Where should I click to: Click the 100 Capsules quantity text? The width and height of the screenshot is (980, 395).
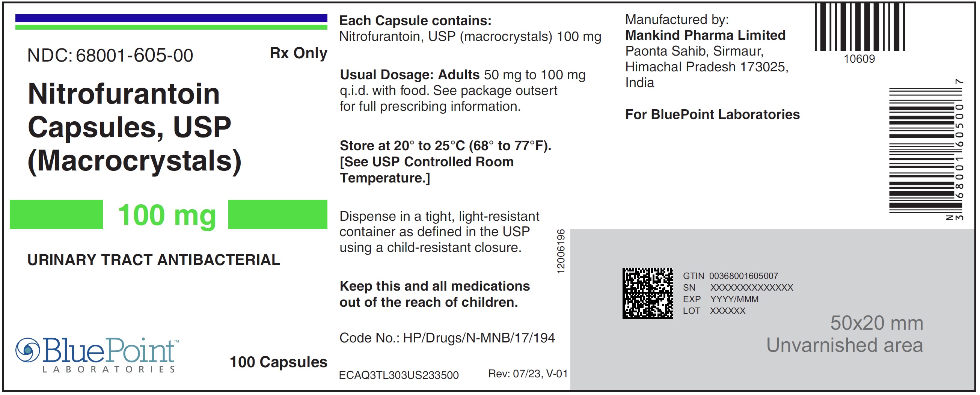coord(279,362)
